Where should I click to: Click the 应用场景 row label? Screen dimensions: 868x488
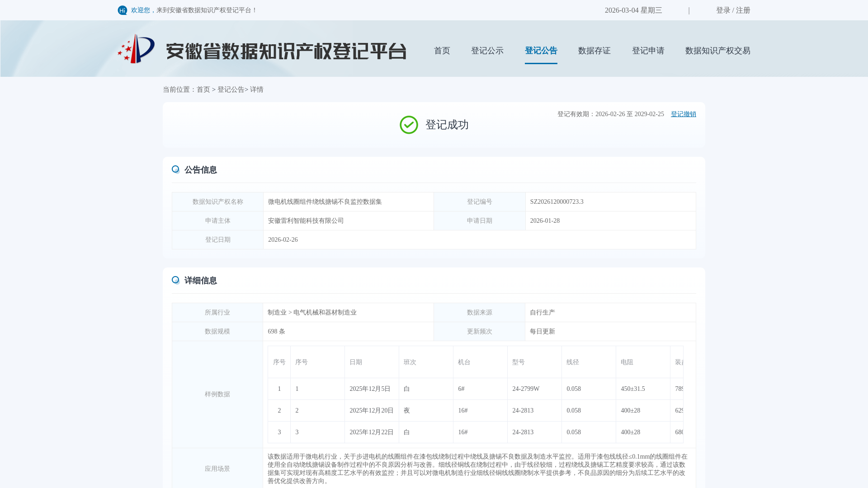click(217, 469)
